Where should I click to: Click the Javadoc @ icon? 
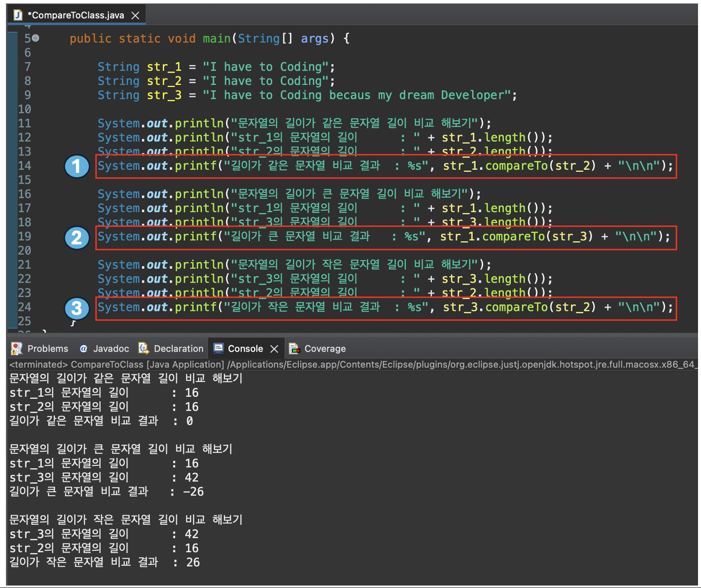83,349
